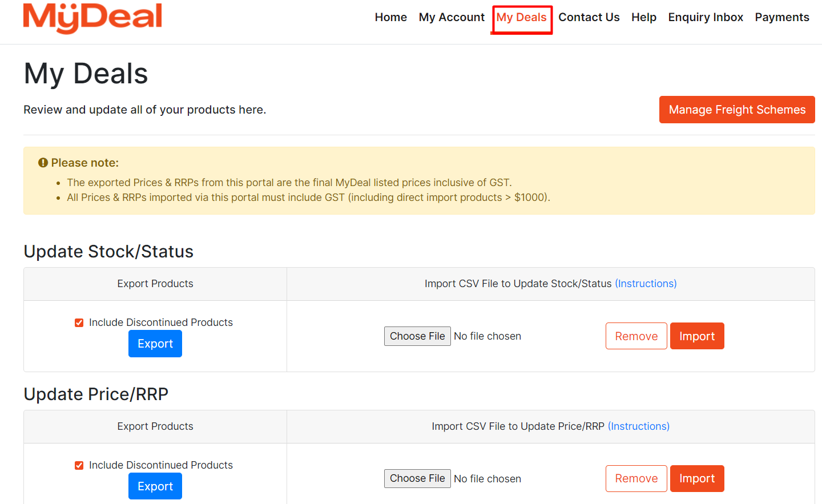Click the Manage Freight Schemes button

737,110
